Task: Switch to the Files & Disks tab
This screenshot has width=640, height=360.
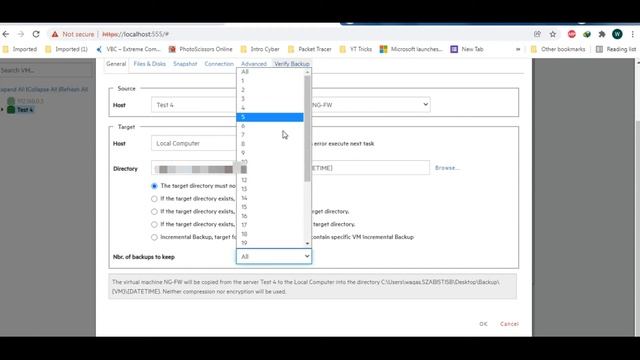Action: click(x=149, y=64)
